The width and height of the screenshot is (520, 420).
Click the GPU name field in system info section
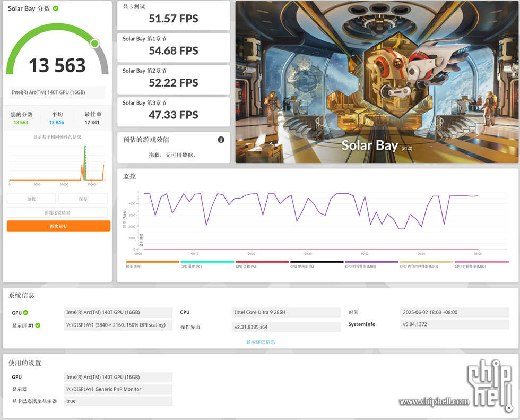tap(118, 312)
